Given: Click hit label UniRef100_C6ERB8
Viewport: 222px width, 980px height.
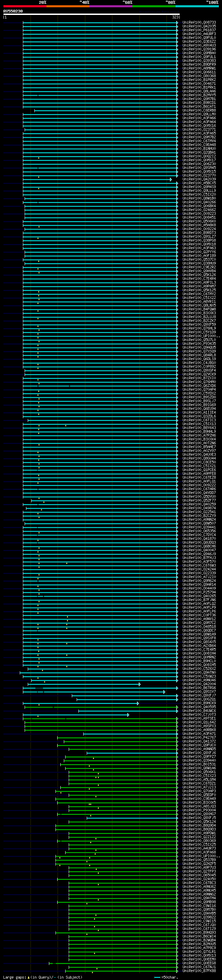Looking at the screenshot, I should tap(199, 110).
